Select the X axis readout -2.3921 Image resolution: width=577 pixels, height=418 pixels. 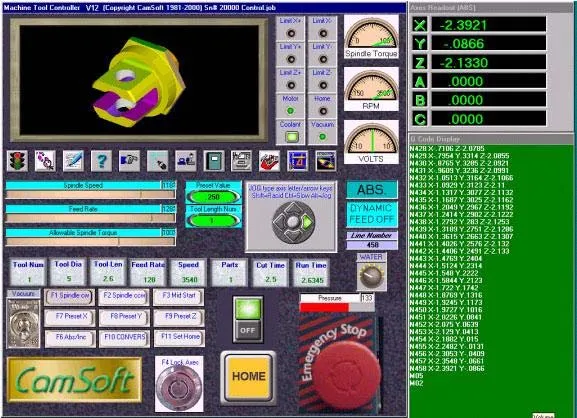click(x=488, y=25)
